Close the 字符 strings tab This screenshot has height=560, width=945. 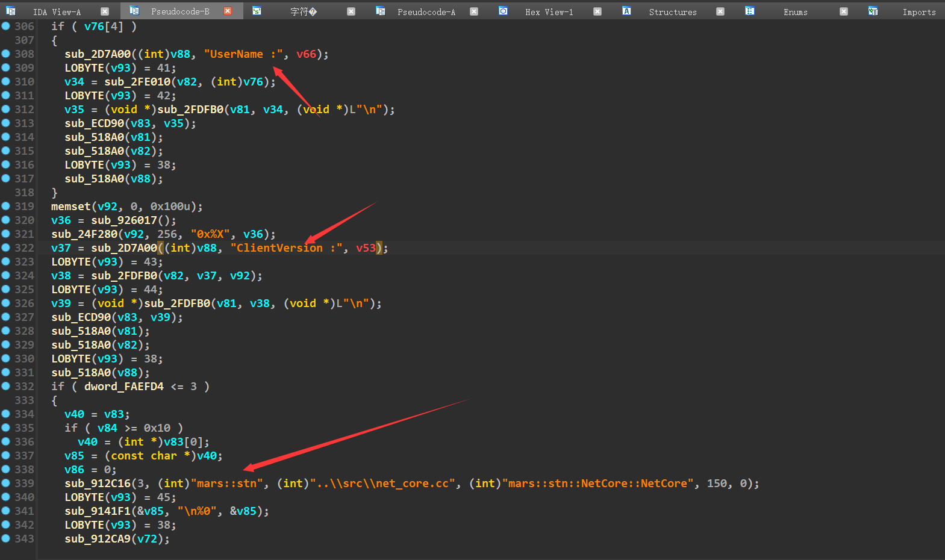coord(351,11)
